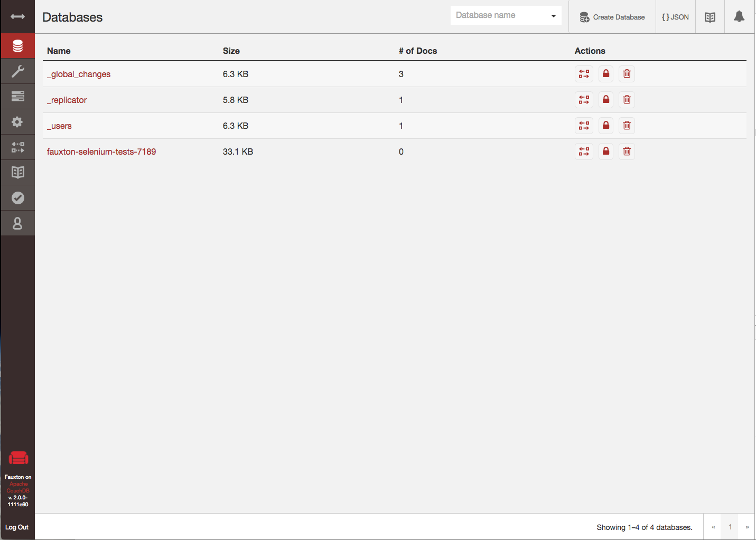
Task: Replicate the _global_changes database
Action: click(x=584, y=74)
